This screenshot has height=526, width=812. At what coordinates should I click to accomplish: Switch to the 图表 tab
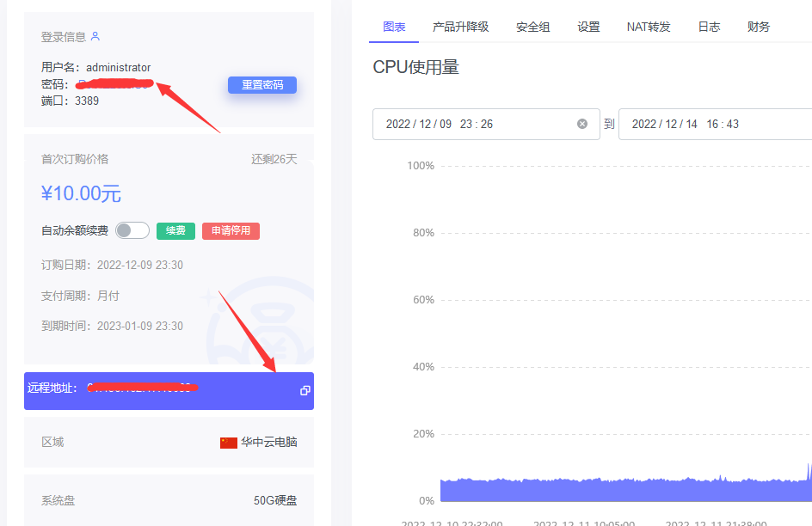click(393, 27)
